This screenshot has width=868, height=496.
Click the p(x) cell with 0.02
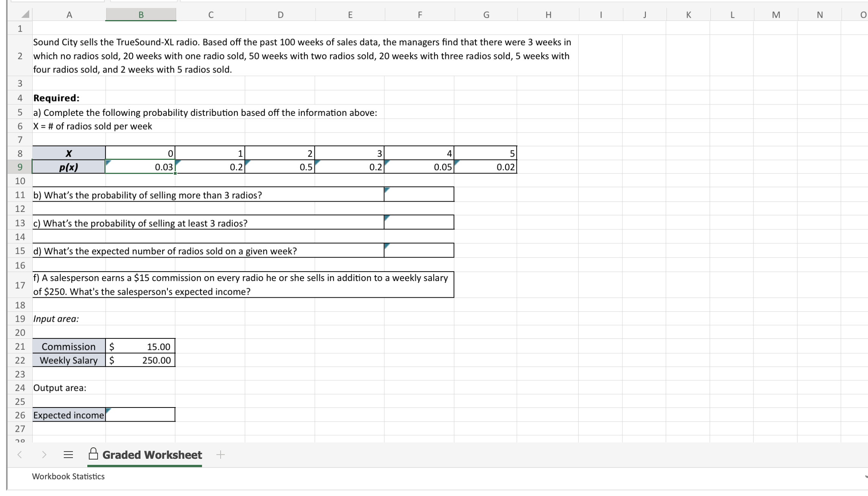[486, 167]
